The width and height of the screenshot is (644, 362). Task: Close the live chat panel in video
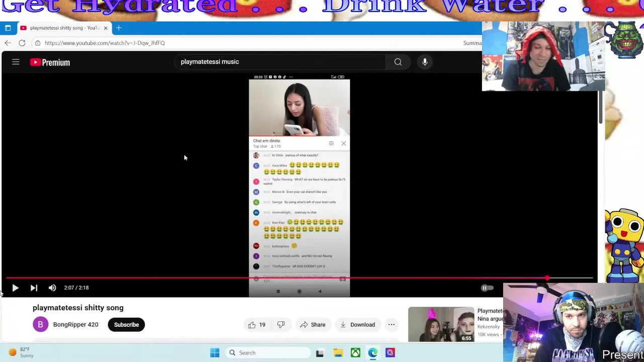344,144
